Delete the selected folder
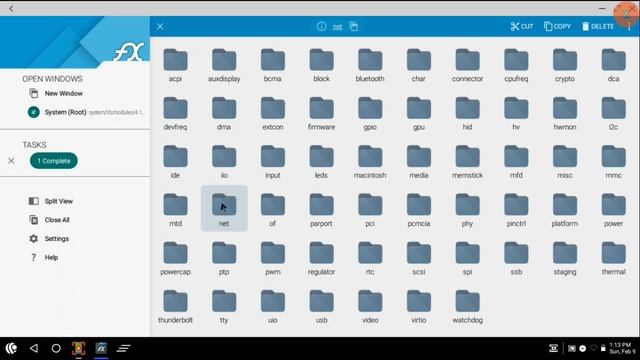This screenshot has height=360, width=640. pos(598,27)
